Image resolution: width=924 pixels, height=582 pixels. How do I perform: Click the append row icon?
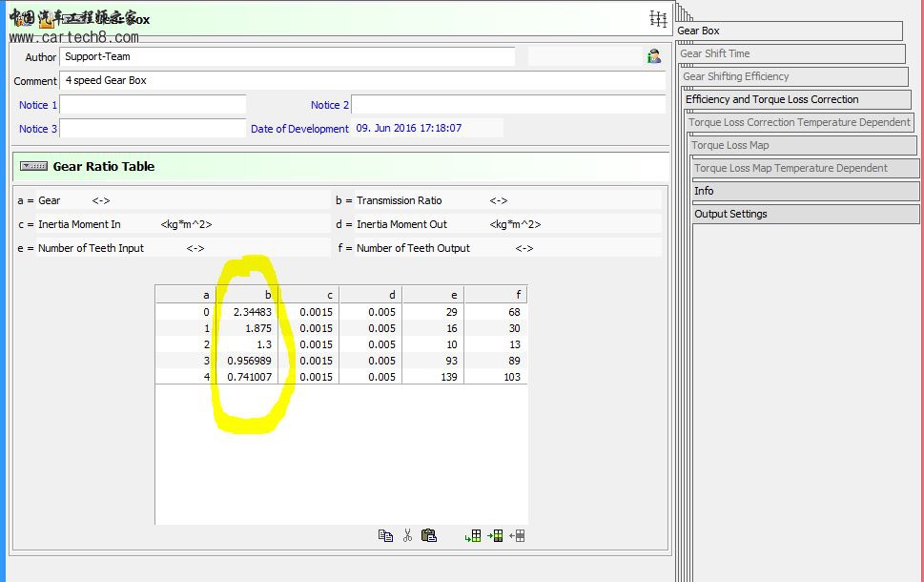pos(473,535)
